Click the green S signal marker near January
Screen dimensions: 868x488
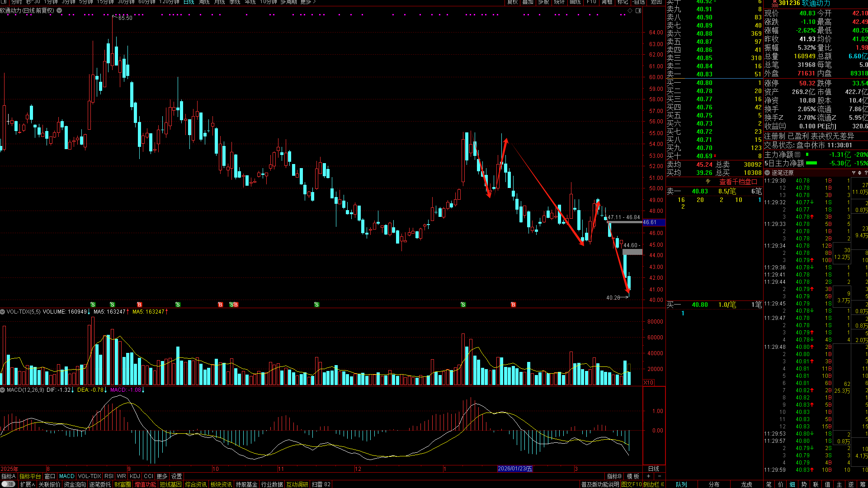coord(463,305)
